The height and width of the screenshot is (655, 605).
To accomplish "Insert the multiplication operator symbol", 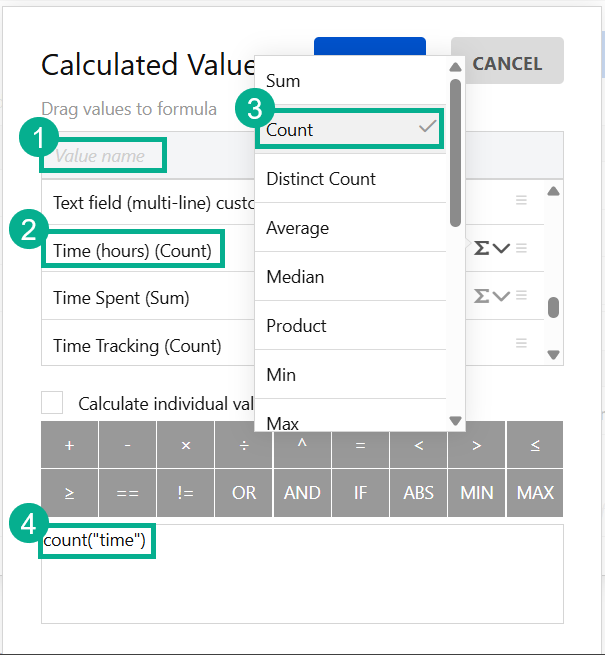I will 186,445.
